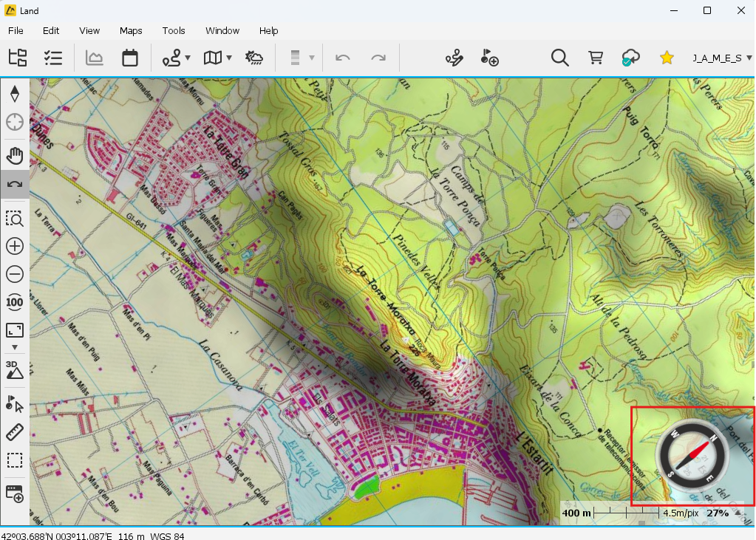Screen dimensions: 756x540
Task: Click the compass widget on the map
Action: pyautogui.click(x=692, y=456)
